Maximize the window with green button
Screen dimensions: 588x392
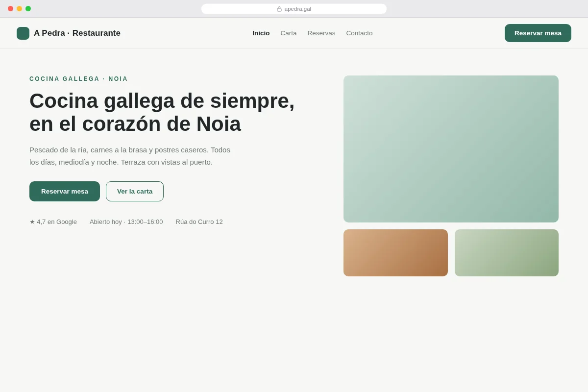pos(28,9)
